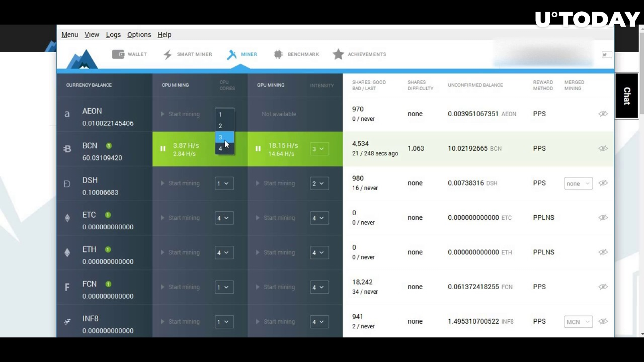Select 2 CPU cores in dropdown list

[225, 125]
